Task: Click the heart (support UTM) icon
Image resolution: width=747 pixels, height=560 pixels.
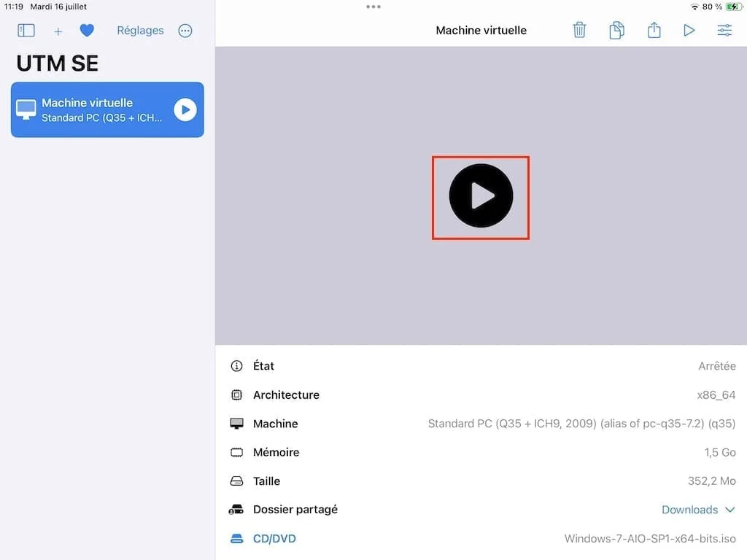Action: (x=87, y=31)
